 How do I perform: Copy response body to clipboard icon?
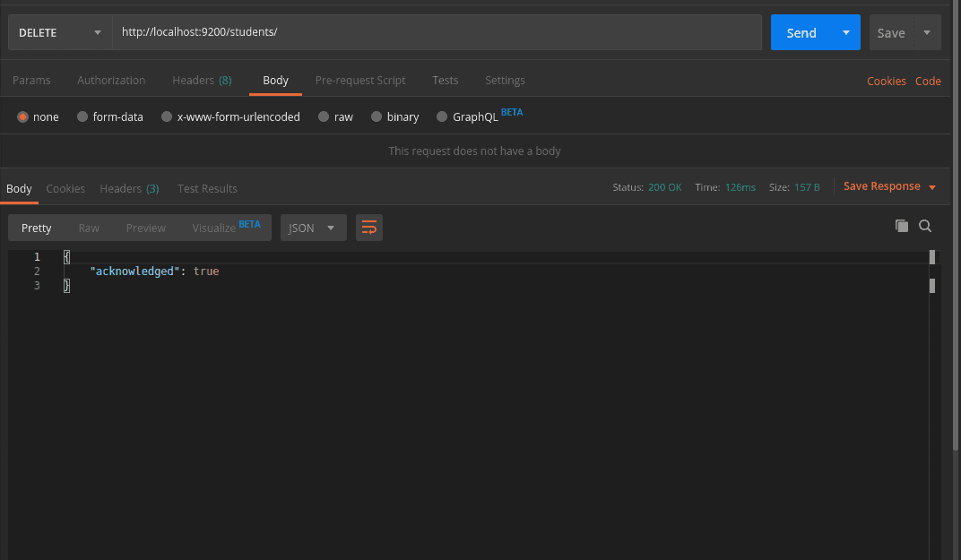(902, 227)
